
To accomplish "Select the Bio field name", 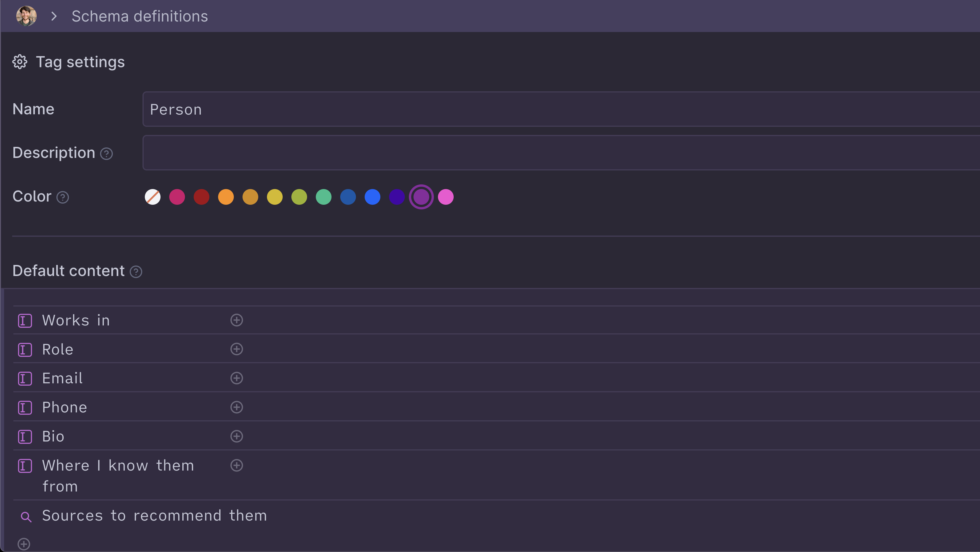I will [x=53, y=436].
